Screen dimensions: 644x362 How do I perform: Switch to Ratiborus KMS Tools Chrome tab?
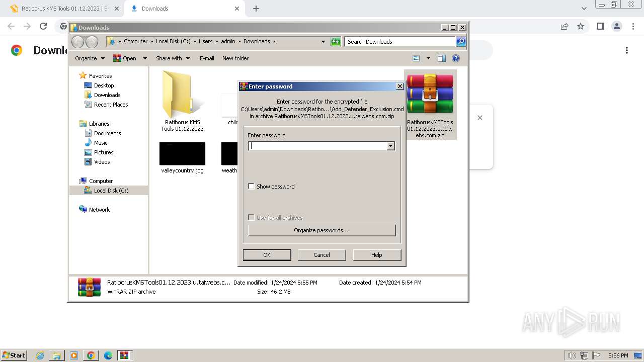coord(63,9)
